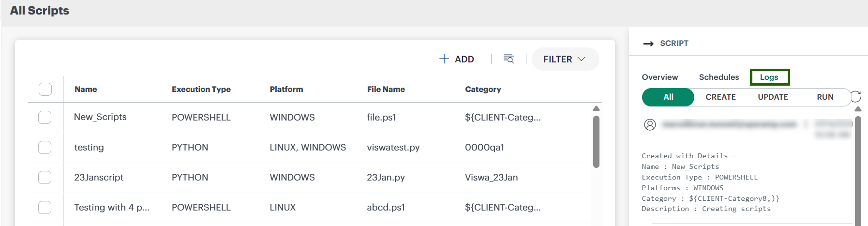This screenshot has width=868, height=226.
Task: Click the plus ADD button
Action: pos(456,59)
